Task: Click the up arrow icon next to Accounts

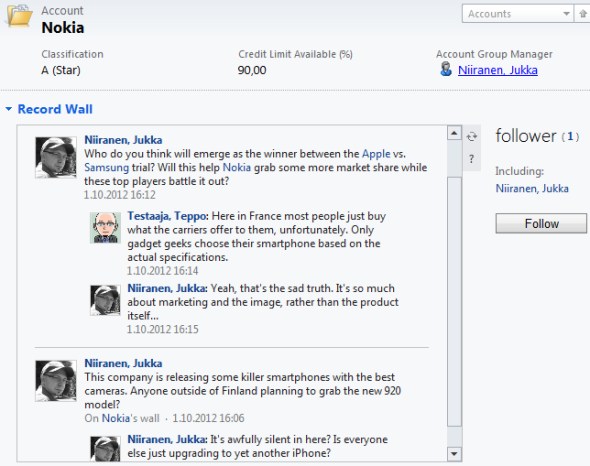Action: point(582,14)
